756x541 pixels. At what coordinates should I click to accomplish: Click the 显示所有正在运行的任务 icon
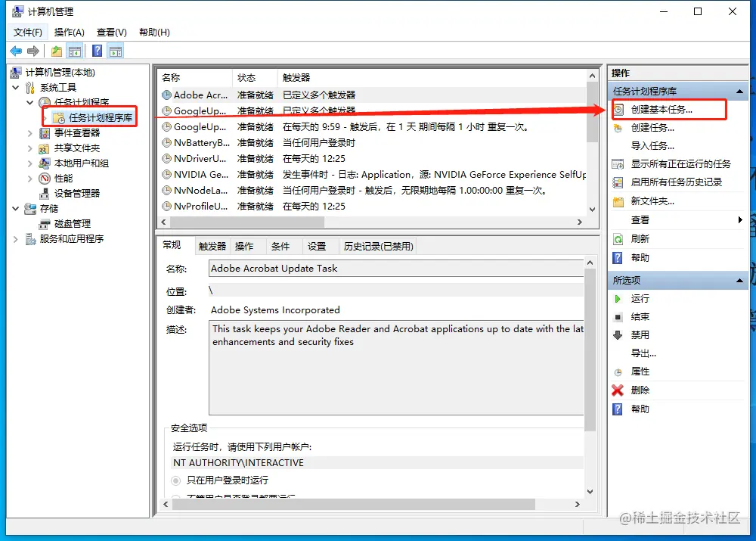coord(618,164)
